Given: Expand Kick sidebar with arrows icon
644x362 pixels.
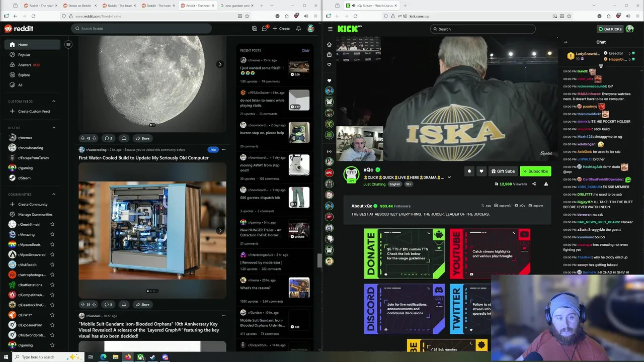Looking at the screenshot, I should 329,151.
